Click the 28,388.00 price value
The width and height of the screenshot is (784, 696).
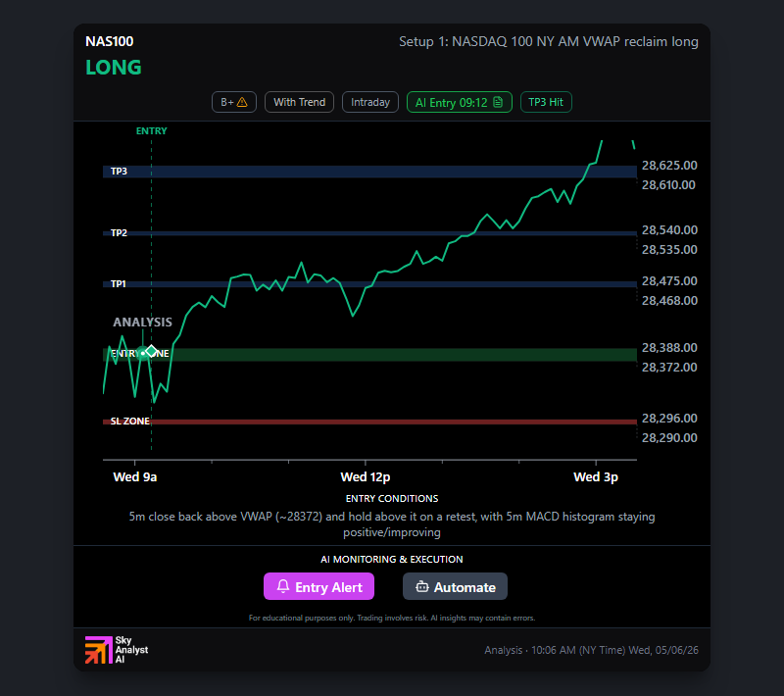669,347
